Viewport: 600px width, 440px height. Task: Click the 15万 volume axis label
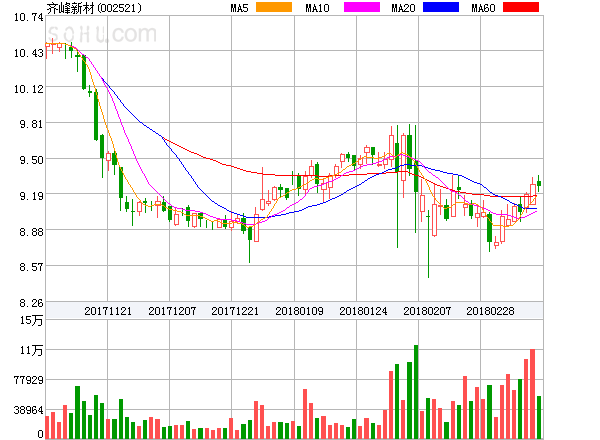32,320
